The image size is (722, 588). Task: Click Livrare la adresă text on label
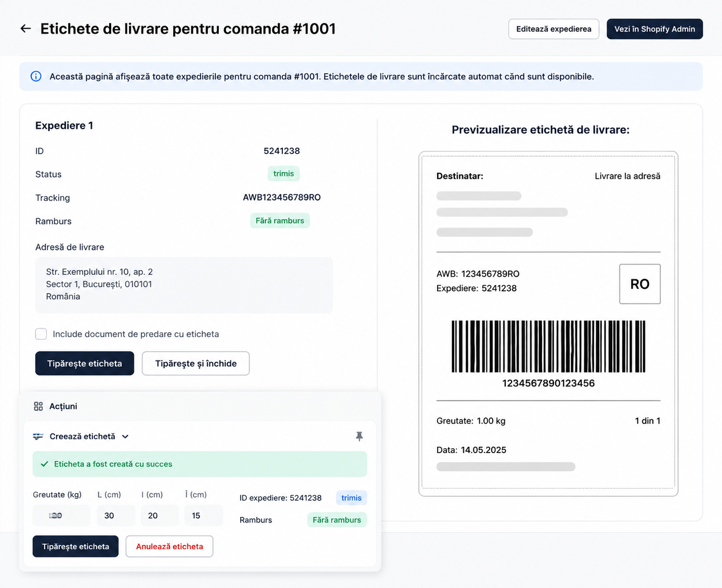(627, 176)
